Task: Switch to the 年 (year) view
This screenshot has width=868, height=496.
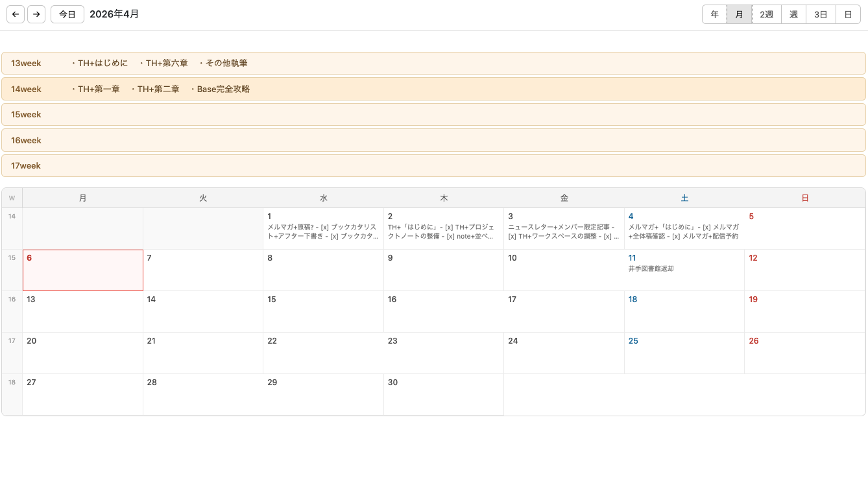Action: [714, 14]
